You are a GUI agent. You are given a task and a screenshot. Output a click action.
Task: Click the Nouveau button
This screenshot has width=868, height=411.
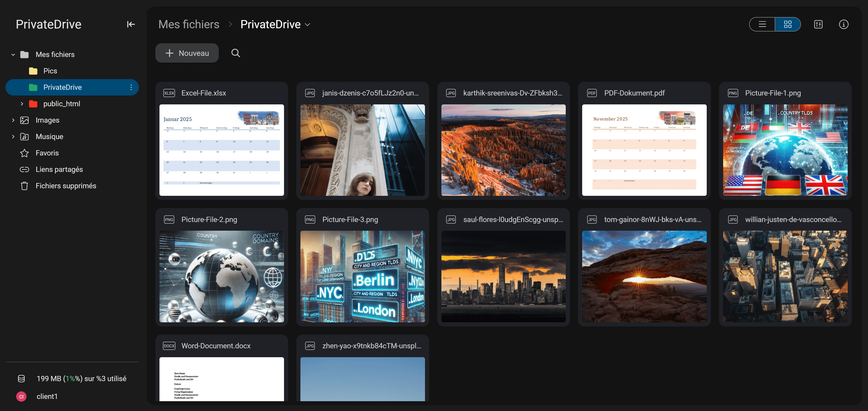tap(187, 53)
